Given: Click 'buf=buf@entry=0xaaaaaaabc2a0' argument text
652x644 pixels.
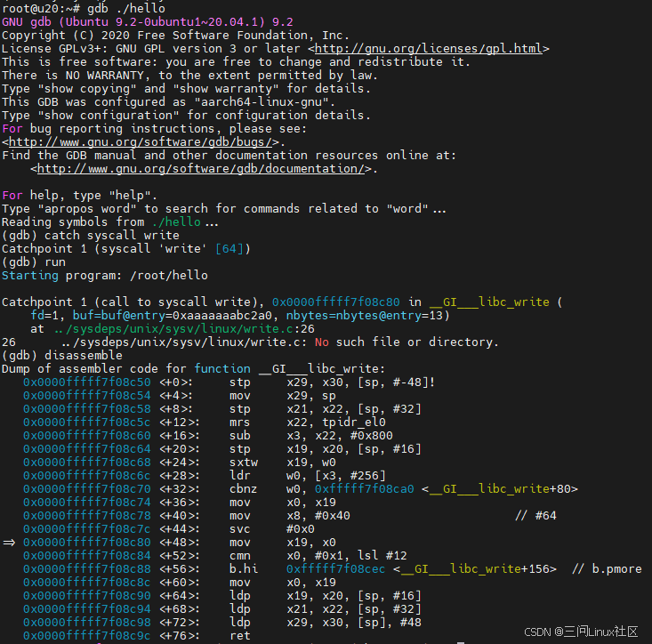Looking at the screenshot, I should pos(173,316).
